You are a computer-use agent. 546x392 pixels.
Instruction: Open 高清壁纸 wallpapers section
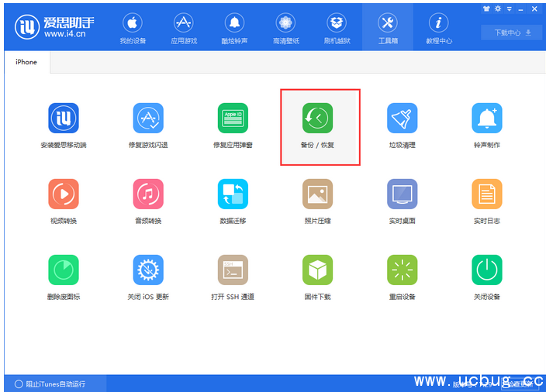pyautogui.click(x=286, y=29)
